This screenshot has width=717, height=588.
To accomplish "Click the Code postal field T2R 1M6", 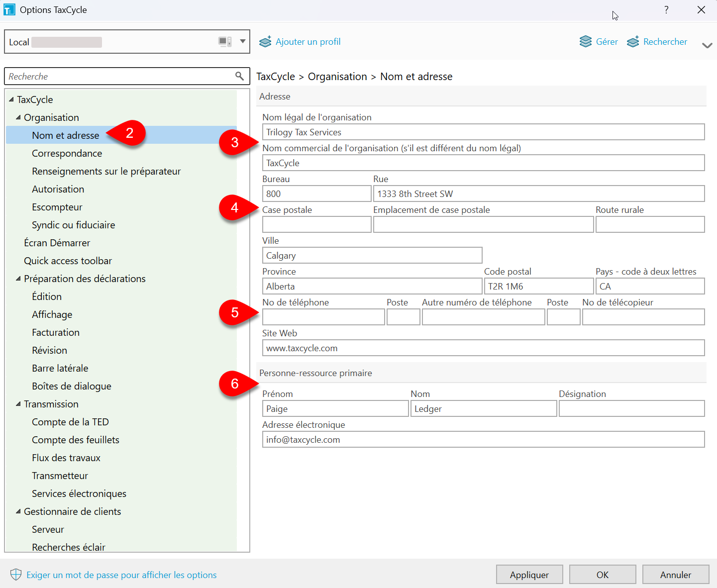I will click(x=539, y=286).
